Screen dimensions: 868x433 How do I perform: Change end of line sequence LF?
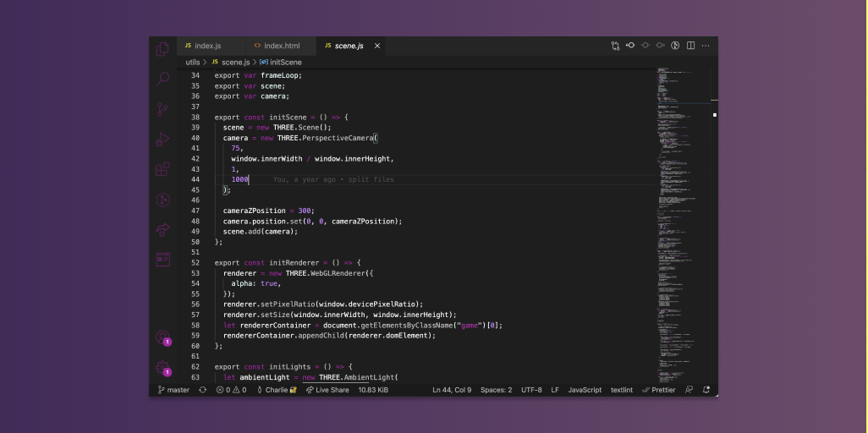click(555, 390)
